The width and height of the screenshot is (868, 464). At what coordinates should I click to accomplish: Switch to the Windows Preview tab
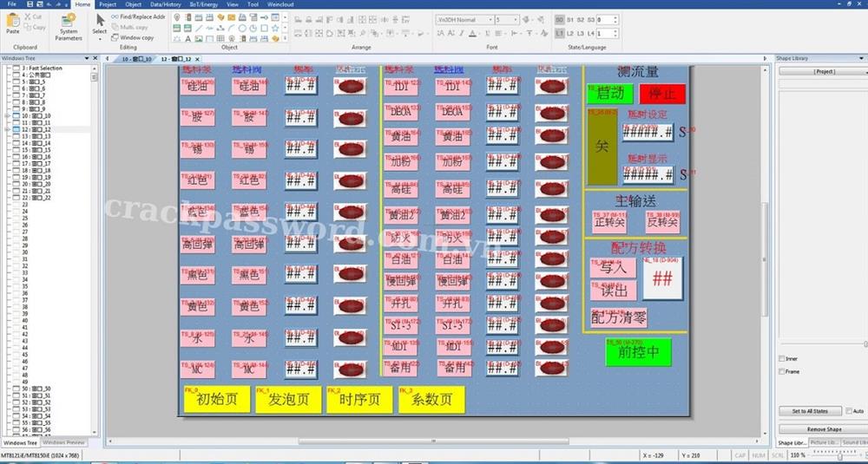[64, 442]
